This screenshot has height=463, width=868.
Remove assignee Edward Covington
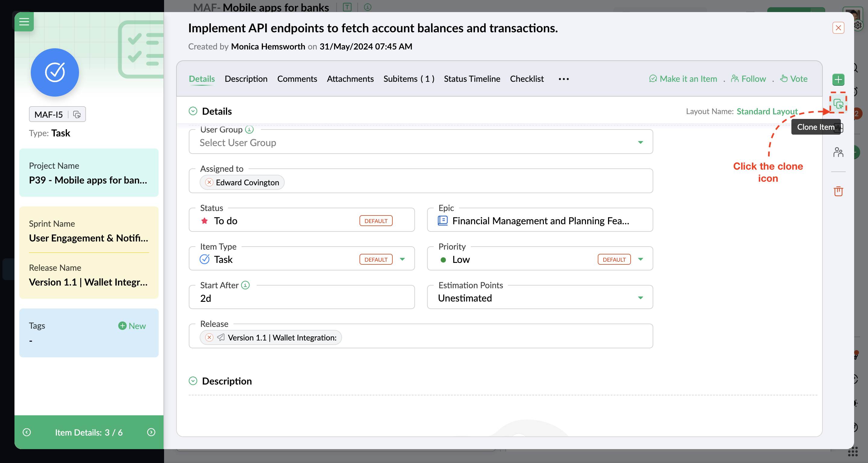tap(209, 182)
